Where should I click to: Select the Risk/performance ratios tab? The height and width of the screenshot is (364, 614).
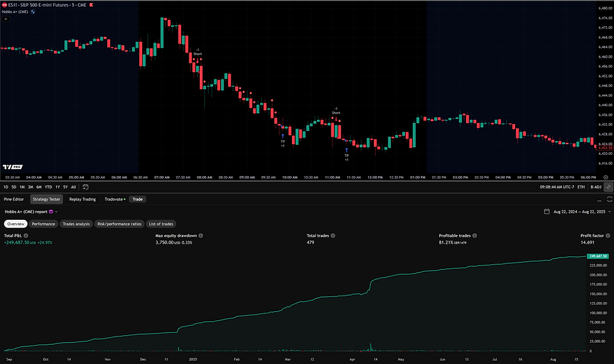pos(119,224)
